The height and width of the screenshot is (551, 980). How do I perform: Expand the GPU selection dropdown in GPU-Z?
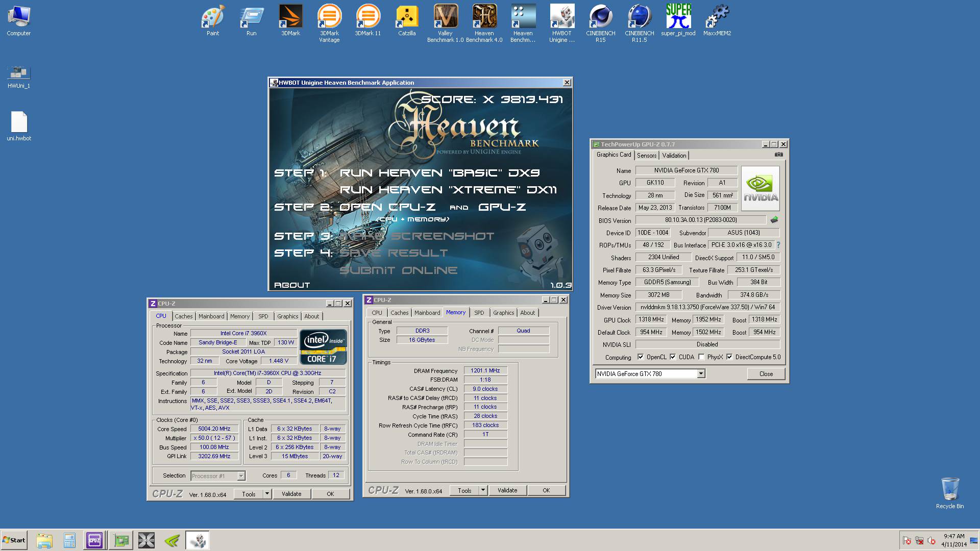(x=701, y=374)
